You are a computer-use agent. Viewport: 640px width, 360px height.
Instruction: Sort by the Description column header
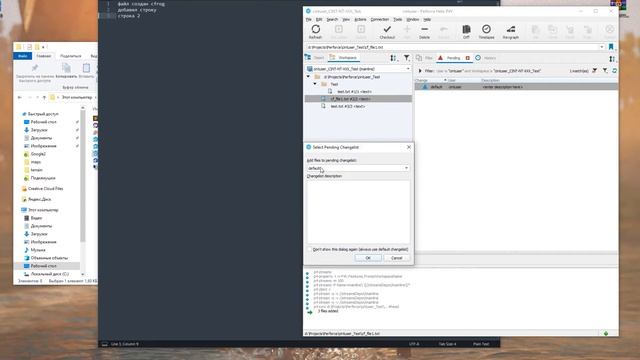click(x=490, y=80)
